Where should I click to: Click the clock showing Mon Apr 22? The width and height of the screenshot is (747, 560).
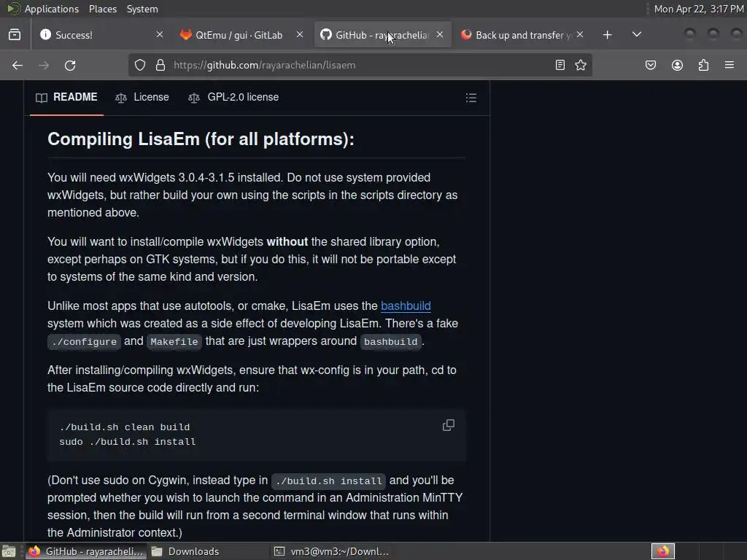tap(698, 9)
